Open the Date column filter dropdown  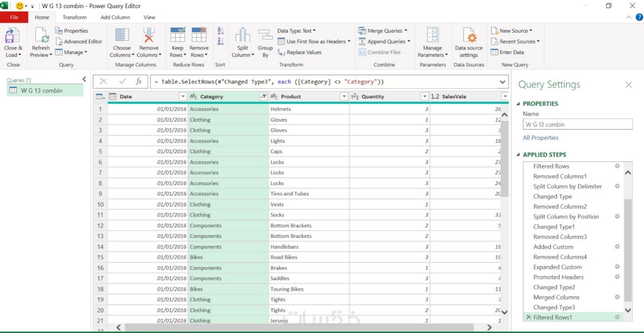[183, 96]
